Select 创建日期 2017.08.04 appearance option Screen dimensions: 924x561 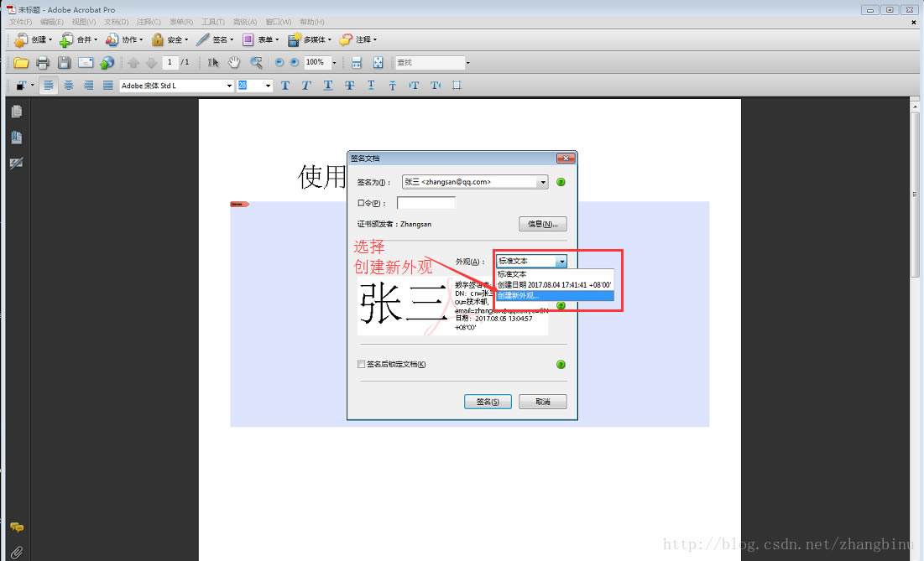coord(555,285)
